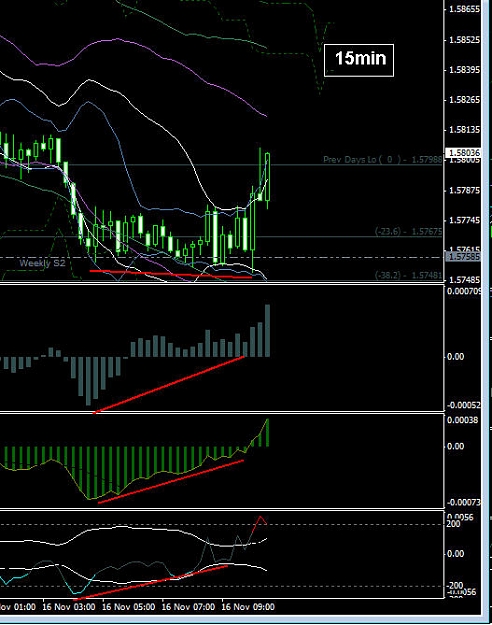
Task: Click the red peak segment of bottom oscillator
Action: coord(259,525)
